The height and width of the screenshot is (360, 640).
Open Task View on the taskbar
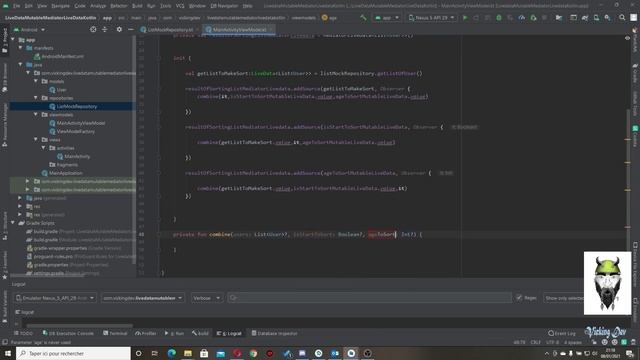155,353
